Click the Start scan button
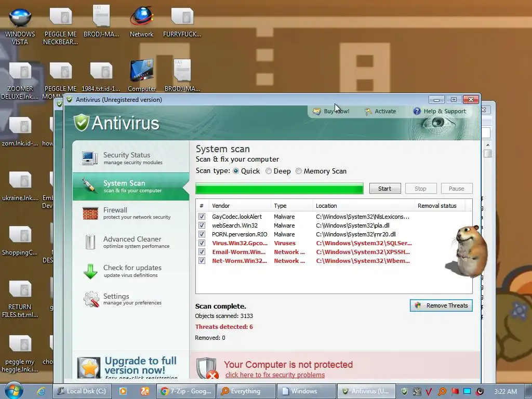The width and height of the screenshot is (532, 399). (x=385, y=188)
